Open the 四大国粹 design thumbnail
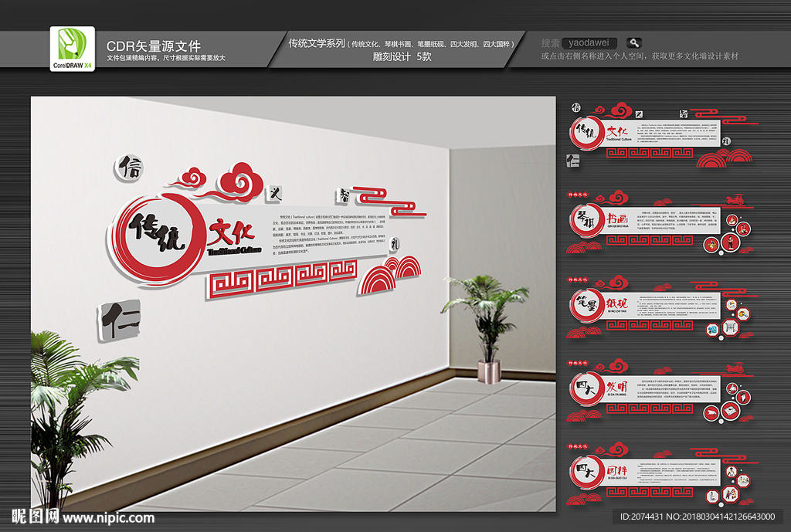 661,474
